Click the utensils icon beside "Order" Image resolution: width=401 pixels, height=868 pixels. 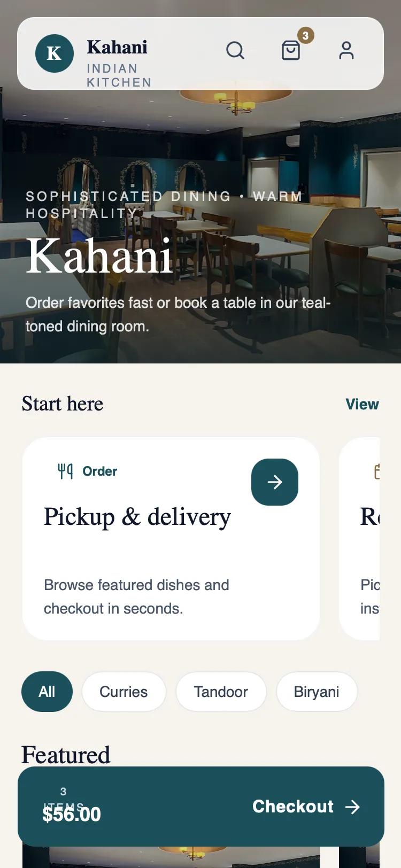point(64,470)
